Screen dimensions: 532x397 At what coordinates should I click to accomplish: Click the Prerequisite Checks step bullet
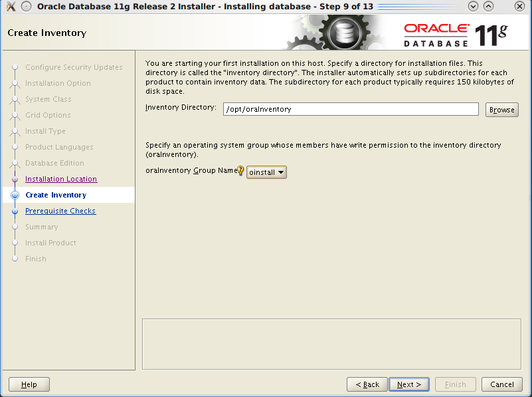point(15,211)
